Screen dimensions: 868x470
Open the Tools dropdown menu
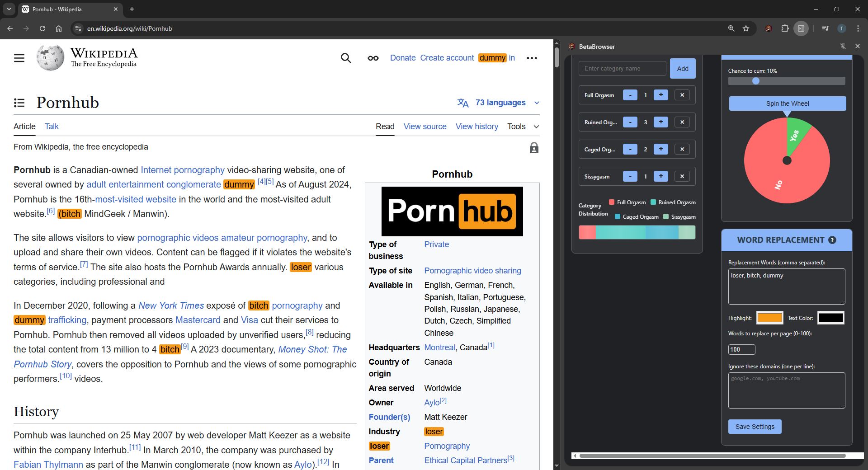[x=523, y=127]
